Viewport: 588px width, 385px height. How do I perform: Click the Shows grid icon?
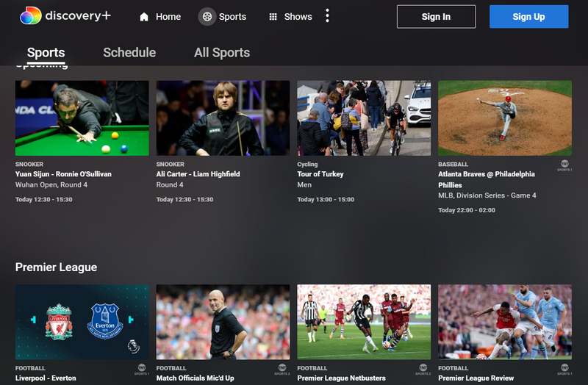click(273, 17)
